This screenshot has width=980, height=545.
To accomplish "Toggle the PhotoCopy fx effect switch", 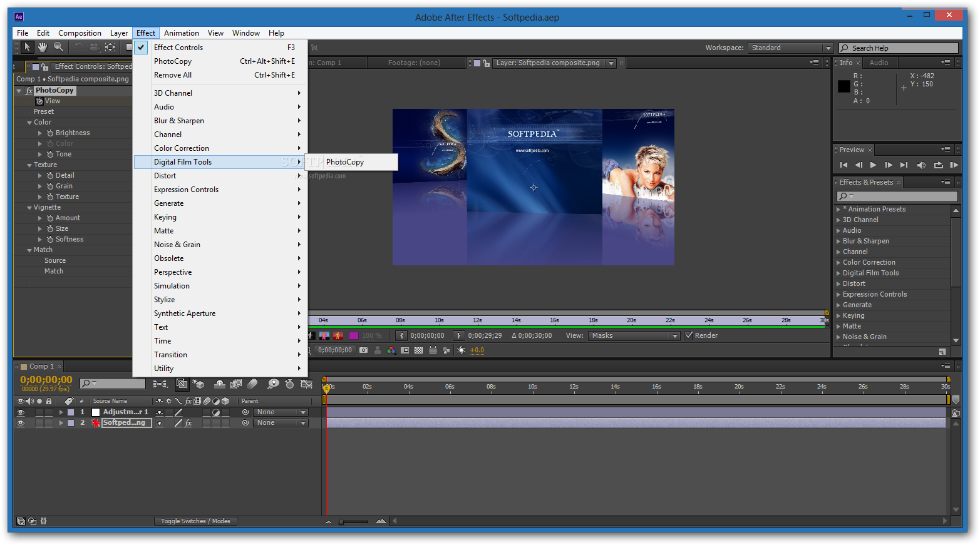I will point(29,91).
